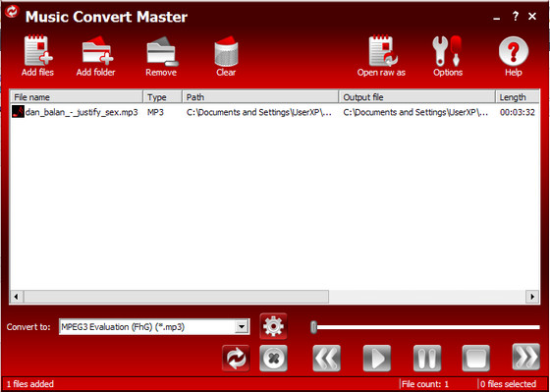Clear the file list with Clear icon
This screenshot has width=550, height=392.
click(x=226, y=51)
